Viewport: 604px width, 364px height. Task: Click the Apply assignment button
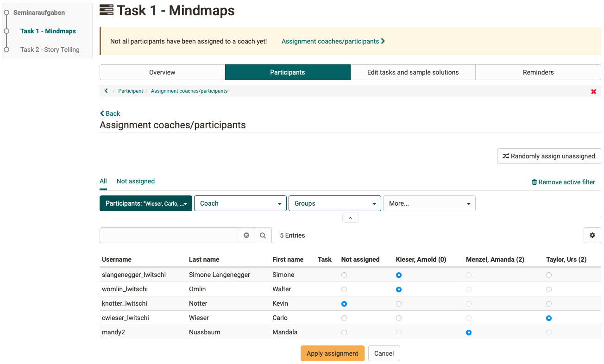[332, 353]
